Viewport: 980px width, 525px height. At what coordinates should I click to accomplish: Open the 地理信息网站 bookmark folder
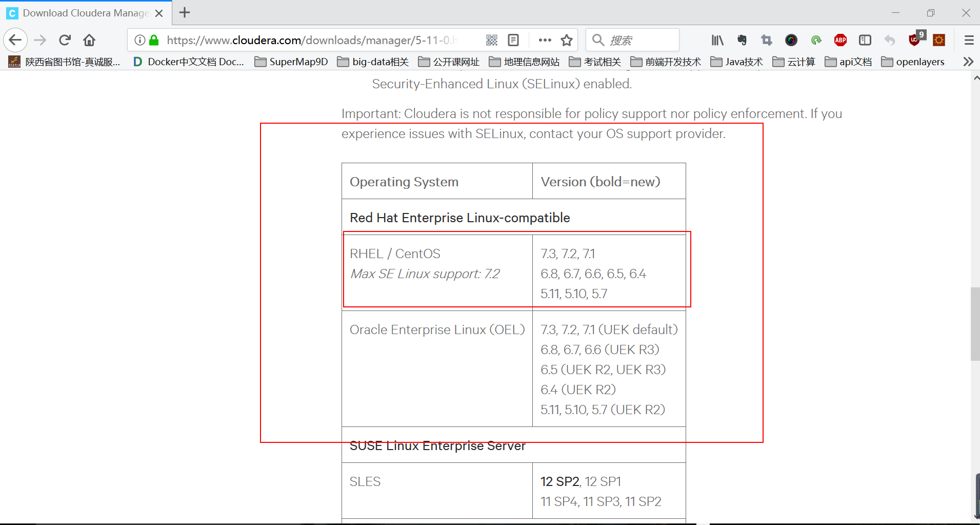525,62
